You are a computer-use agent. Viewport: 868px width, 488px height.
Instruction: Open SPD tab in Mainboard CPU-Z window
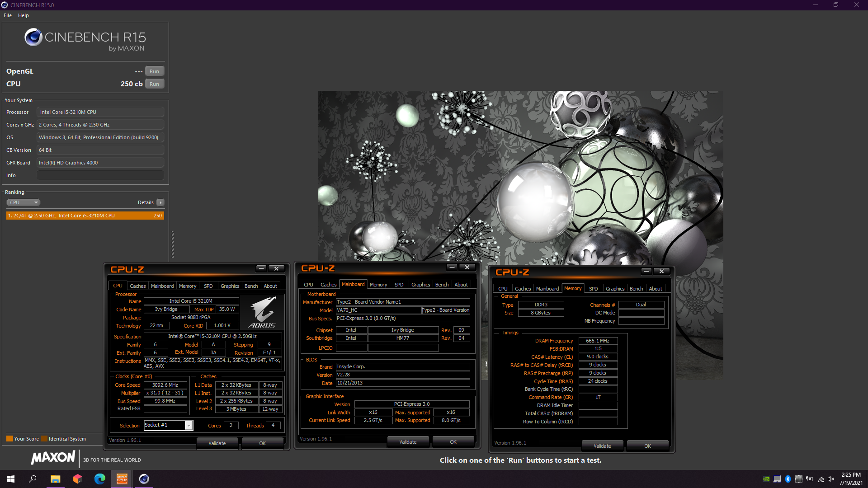(x=399, y=285)
